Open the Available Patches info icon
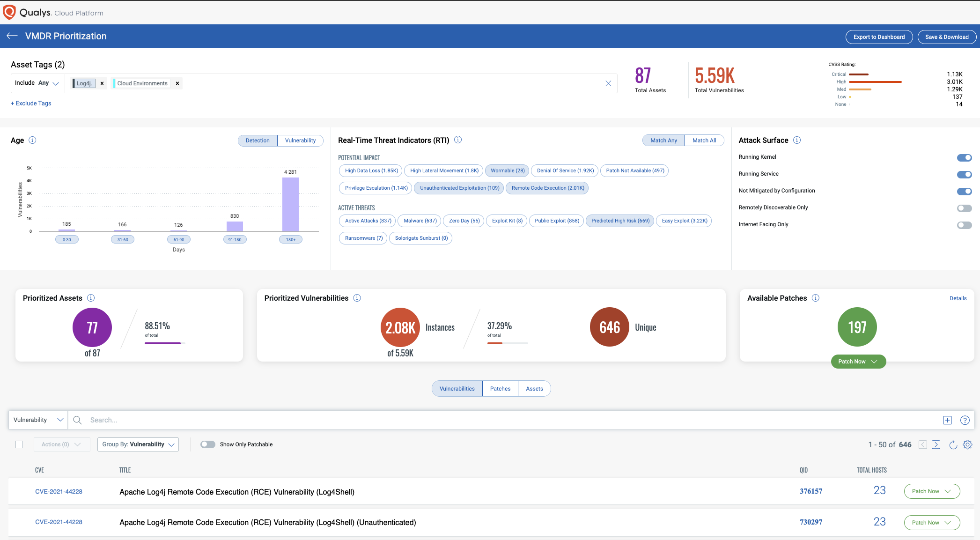Image resolution: width=980 pixels, height=540 pixels. pos(816,298)
